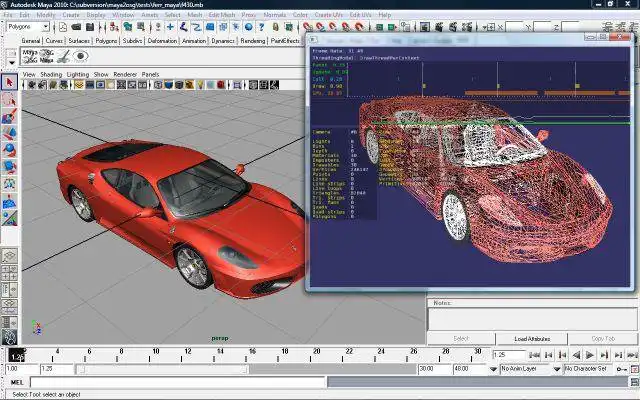The height and width of the screenshot is (400, 640).
Task: Open the animation preferences icon by the key
Action: coord(634,369)
